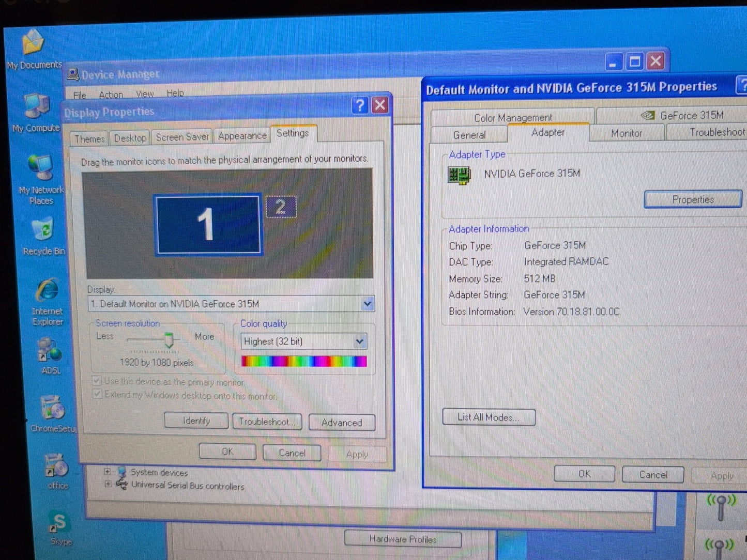The image size is (747, 560).
Task: Select the System devices tree icon
Action: click(122, 472)
